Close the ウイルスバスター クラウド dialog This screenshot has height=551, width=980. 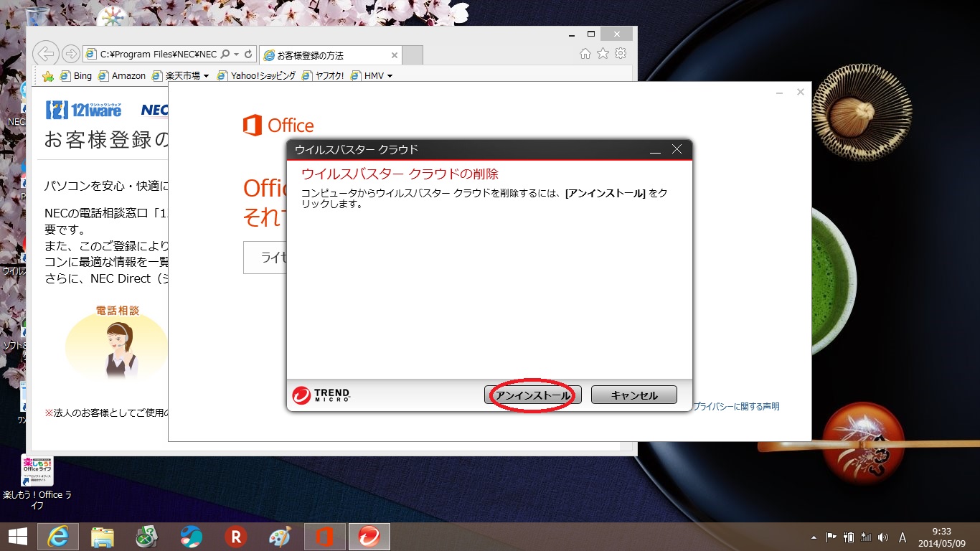tap(676, 149)
